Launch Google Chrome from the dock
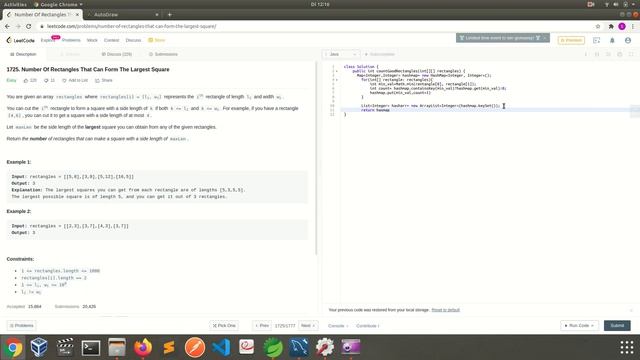Viewport: 640px width, 360px height. [13, 348]
